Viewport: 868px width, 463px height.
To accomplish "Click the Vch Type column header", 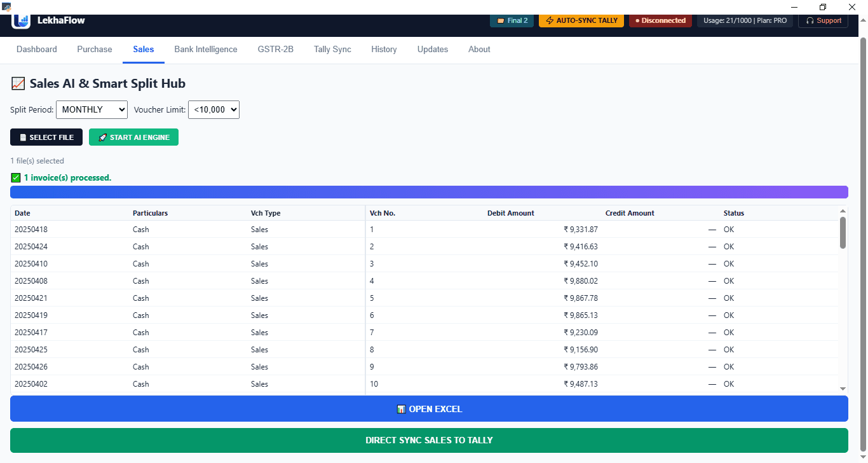I will 266,213.
